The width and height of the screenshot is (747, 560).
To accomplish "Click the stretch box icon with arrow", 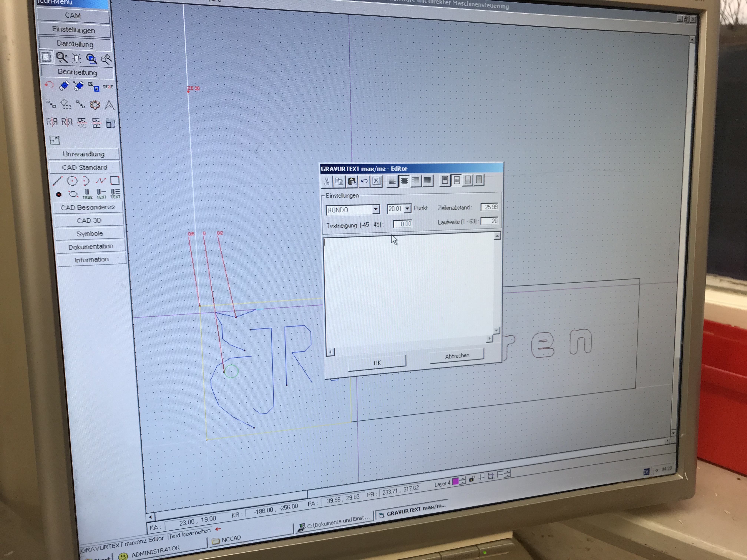I will 54,140.
